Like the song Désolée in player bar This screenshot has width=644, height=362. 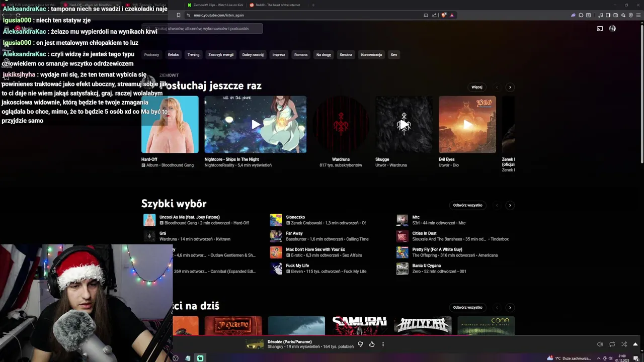372,344
